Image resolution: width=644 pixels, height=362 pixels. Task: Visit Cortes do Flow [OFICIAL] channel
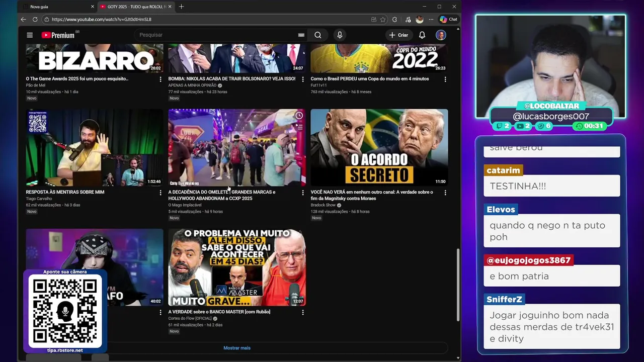coord(190,319)
